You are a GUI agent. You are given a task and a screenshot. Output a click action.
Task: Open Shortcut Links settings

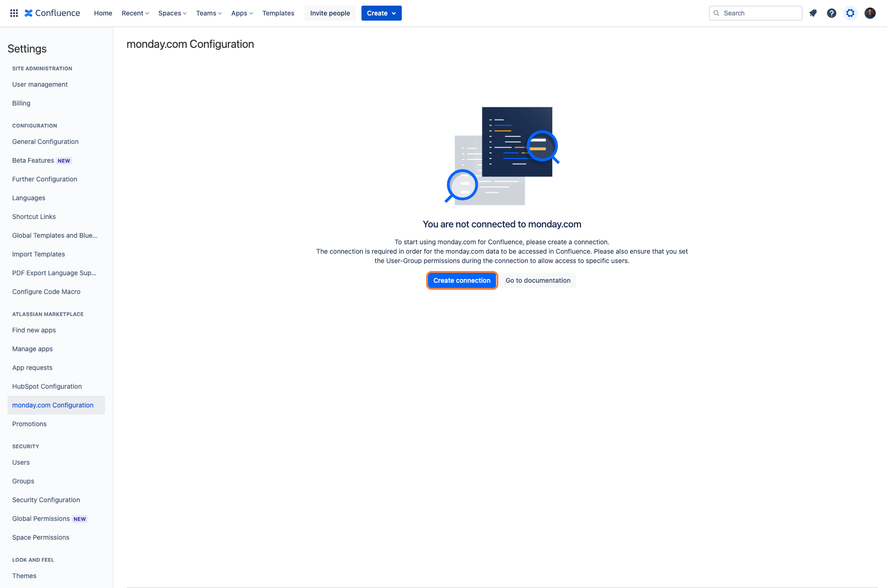point(56,217)
